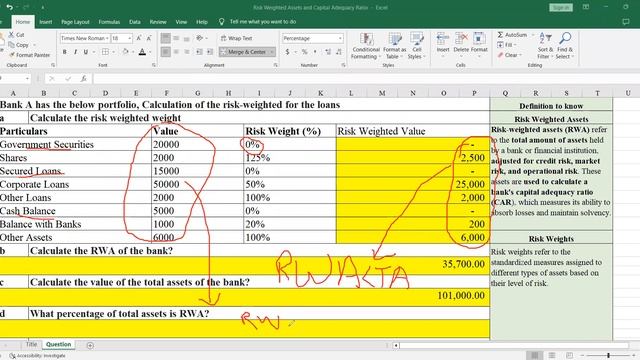
Task: Open the Insert ribbon tab
Action: [x=46, y=22]
